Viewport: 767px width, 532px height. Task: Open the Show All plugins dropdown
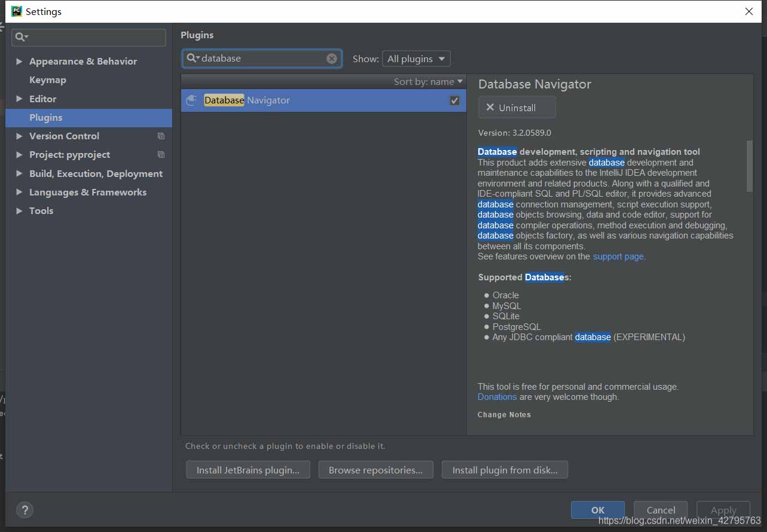(x=416, y=59)
